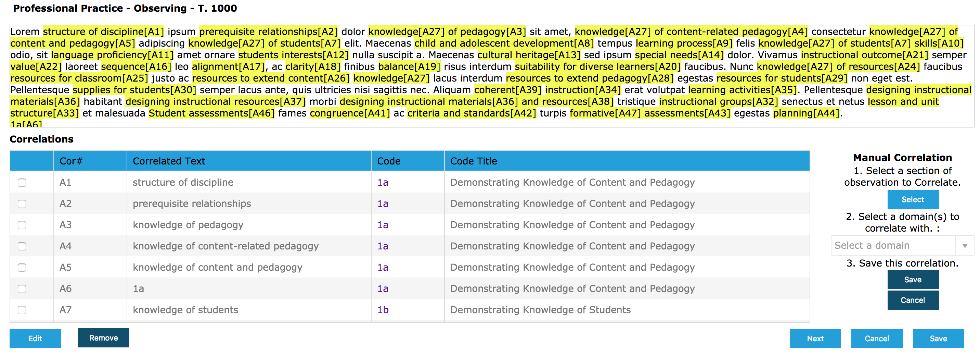The width and height of the screenshot is (980, 357).
Task: Click the Next button
Action: point(815,338)
